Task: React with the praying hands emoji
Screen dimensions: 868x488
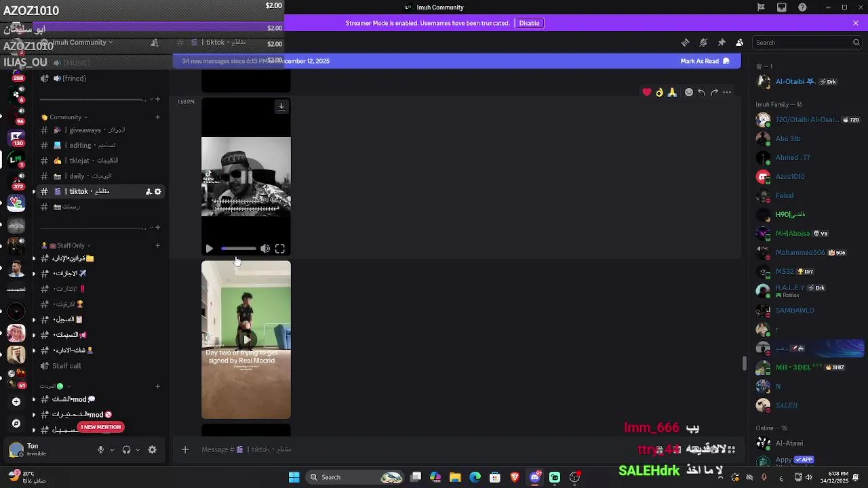Action: [x=672, y=92]
